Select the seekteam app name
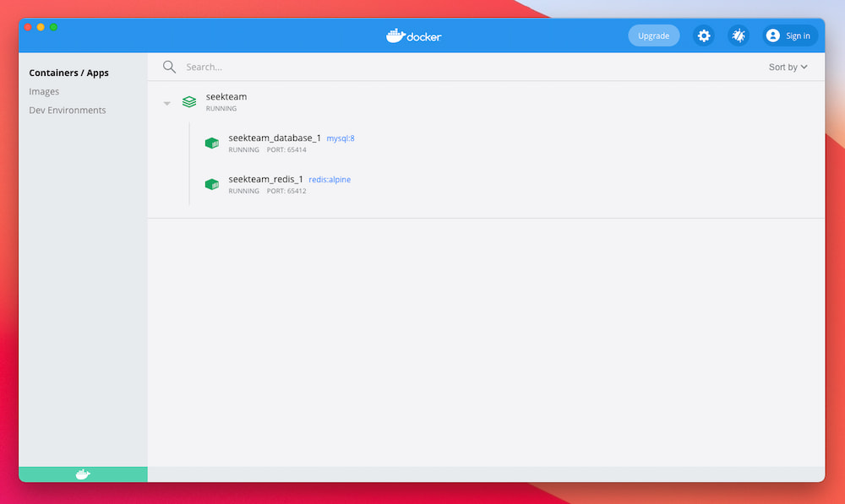The height and width of the screenshot is (504, 845). 226,96
